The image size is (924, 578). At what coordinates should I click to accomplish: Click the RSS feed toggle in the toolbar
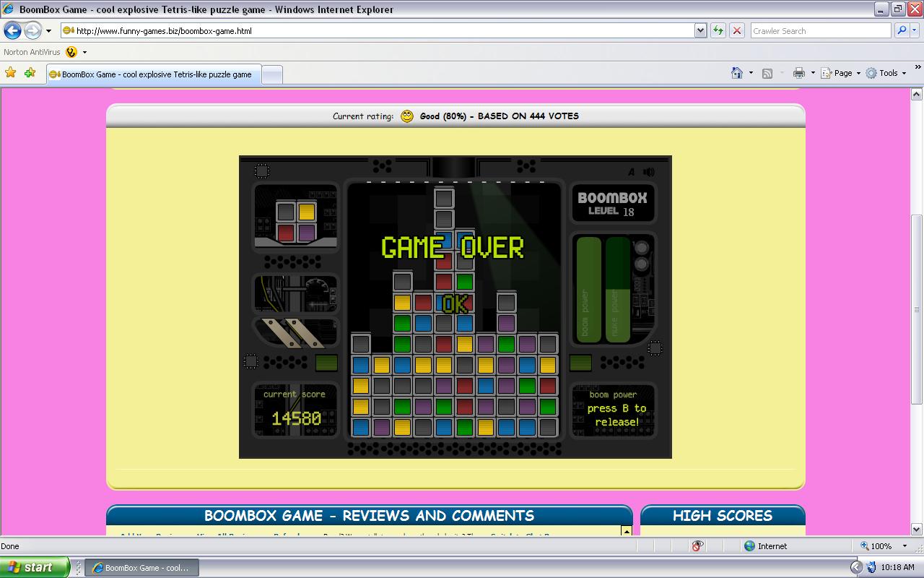point(767,72)
